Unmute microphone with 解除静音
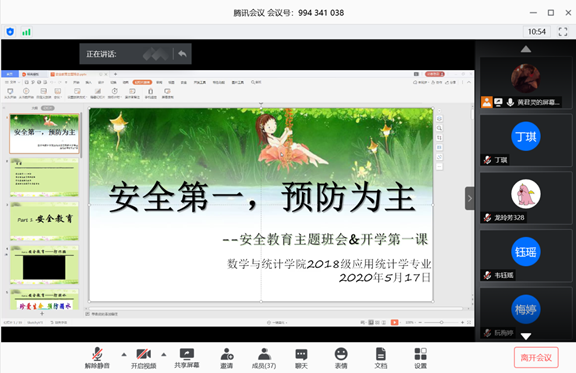576x373 pixels. pos(97,358)
